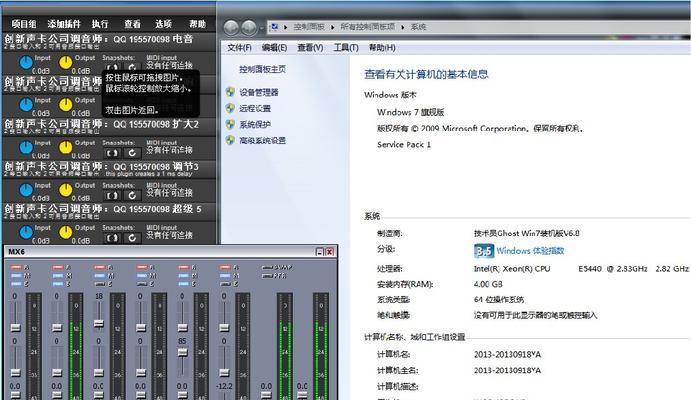The image size is (691, 400).
Task: Go back in the System control panel window
Action: coord(231,27)
